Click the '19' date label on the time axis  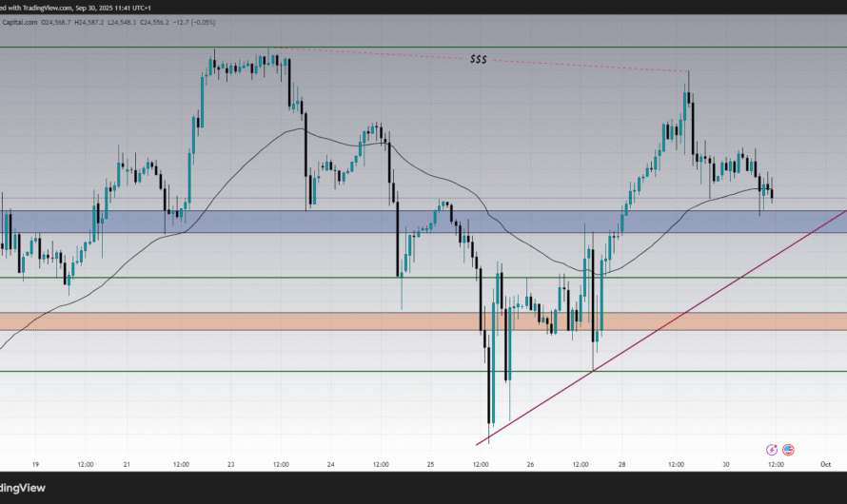click(35, 464)
